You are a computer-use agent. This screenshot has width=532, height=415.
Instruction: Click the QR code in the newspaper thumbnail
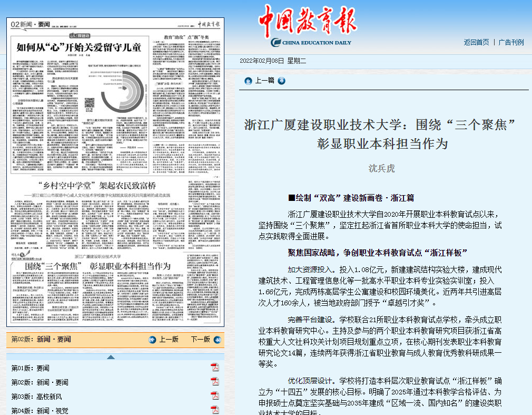(90, 103)
